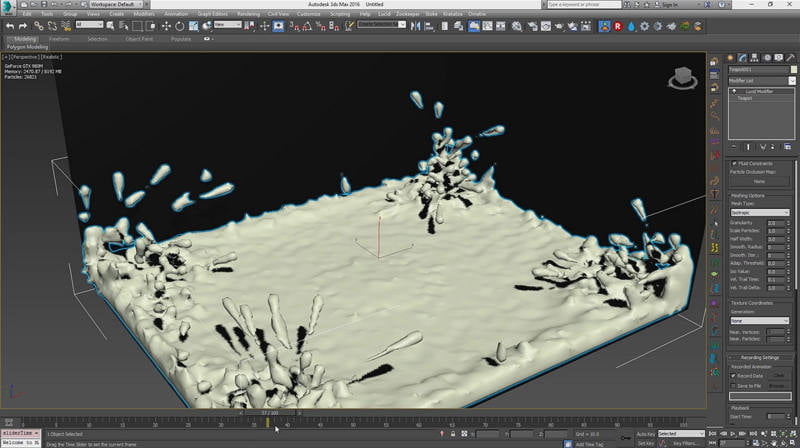The height and width of the screenshot is (448, 800).
Task: Click the Select and Link chain icon
Action: coord(38,25)
